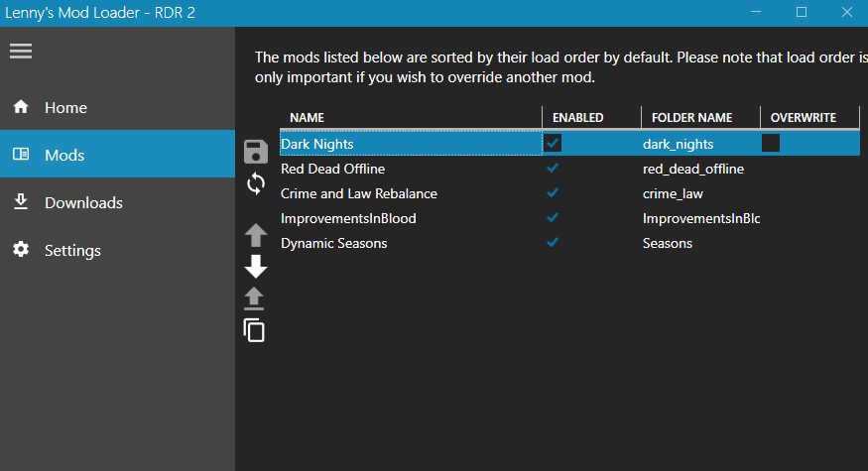Toggle Dark Nights overwrite checkbox

771,144
